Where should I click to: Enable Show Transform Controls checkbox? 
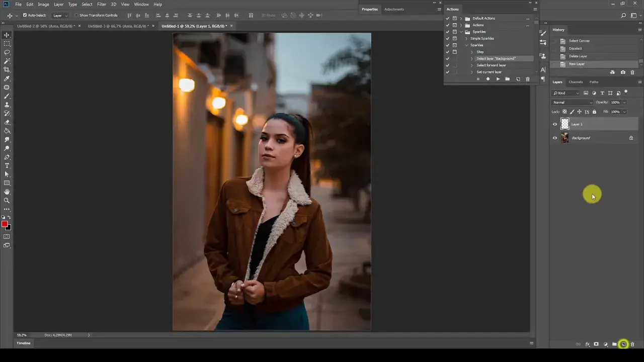[76, 15]
